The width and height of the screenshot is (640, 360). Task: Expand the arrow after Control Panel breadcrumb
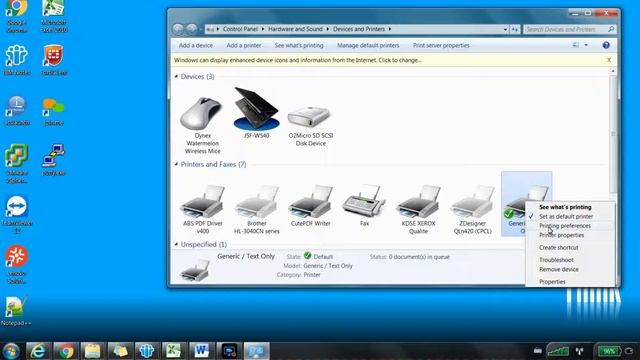point(262,29)
